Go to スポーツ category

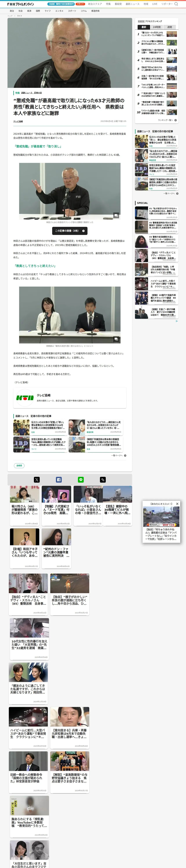[72, 11]
